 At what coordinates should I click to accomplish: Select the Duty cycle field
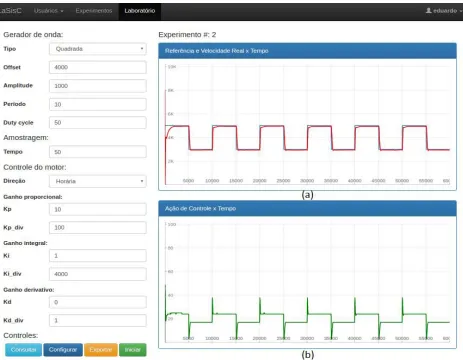[x=98, y=123]
